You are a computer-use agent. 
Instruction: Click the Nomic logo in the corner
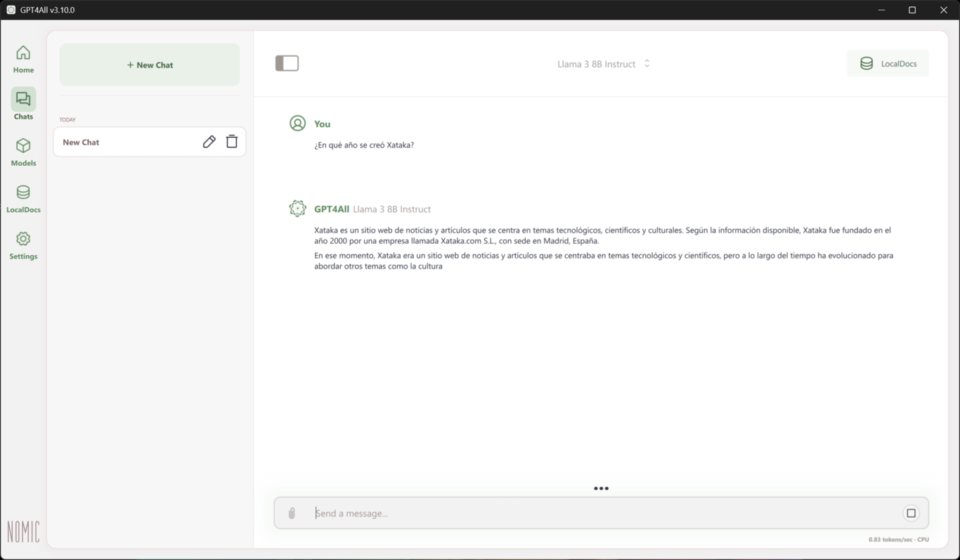[x=23, y=532]
